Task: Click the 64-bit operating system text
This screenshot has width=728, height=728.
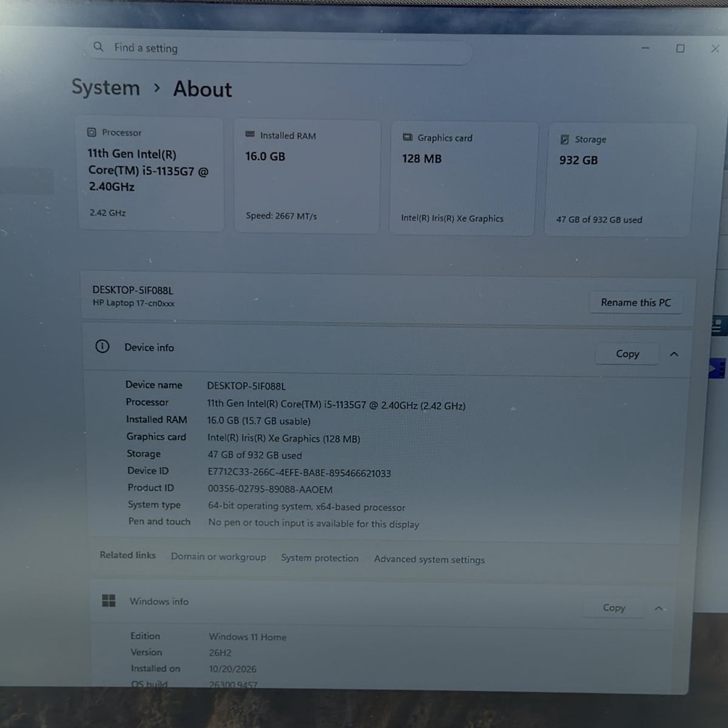Action: (x=306, y=507)
